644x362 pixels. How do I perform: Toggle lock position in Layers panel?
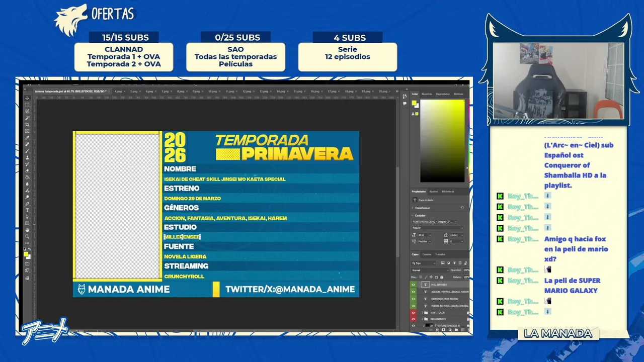[x=431, y=277]
